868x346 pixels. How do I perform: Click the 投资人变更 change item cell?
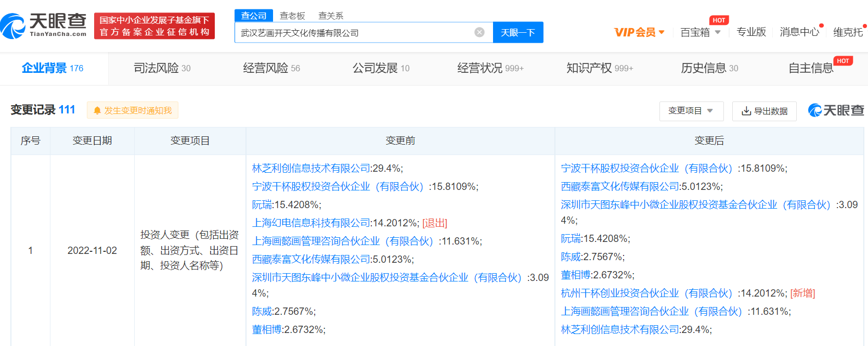click(x=190, y=250)
